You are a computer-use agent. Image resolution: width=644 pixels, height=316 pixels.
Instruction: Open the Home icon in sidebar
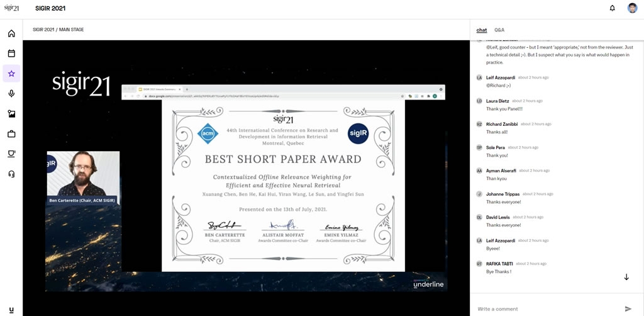[x=11, y=33]
